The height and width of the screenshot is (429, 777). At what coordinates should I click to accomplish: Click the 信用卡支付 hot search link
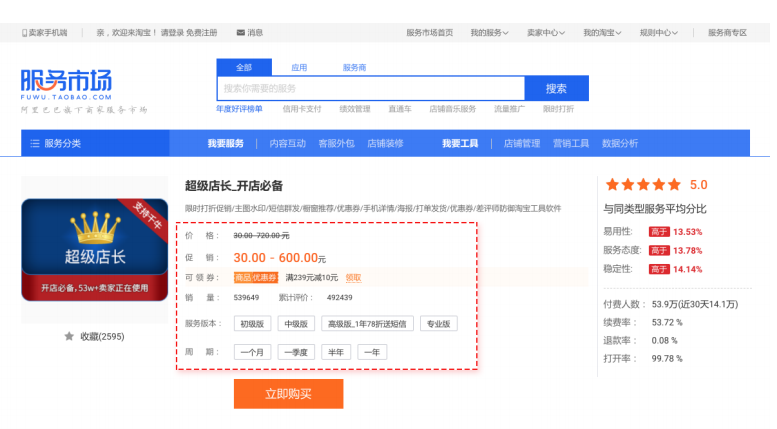[x=302, y=109]
